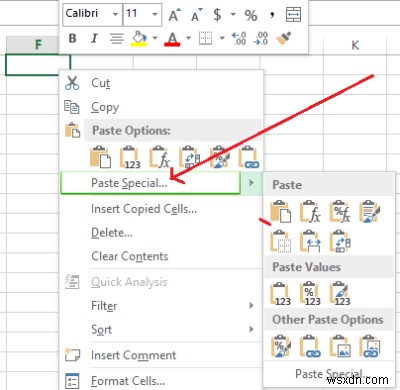The width and height of the screenshot is (400, 390).
Task: Apply the red font color
Action: (x=172, y=39)
